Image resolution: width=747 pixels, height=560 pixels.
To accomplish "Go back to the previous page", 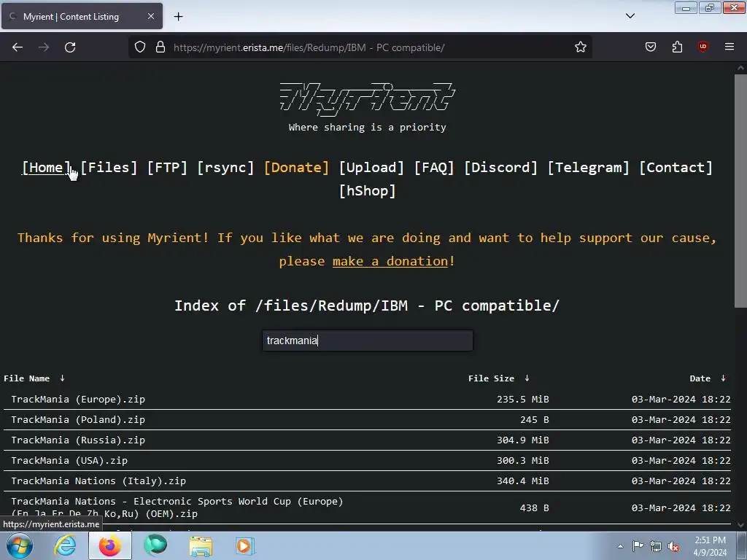I will (18, 47).
